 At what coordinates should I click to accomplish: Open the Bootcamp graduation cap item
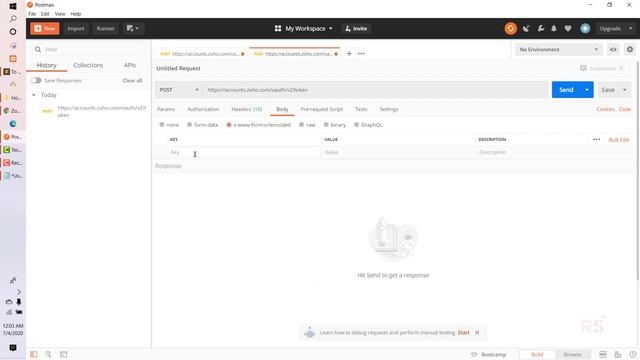click(x=489, y=354)
